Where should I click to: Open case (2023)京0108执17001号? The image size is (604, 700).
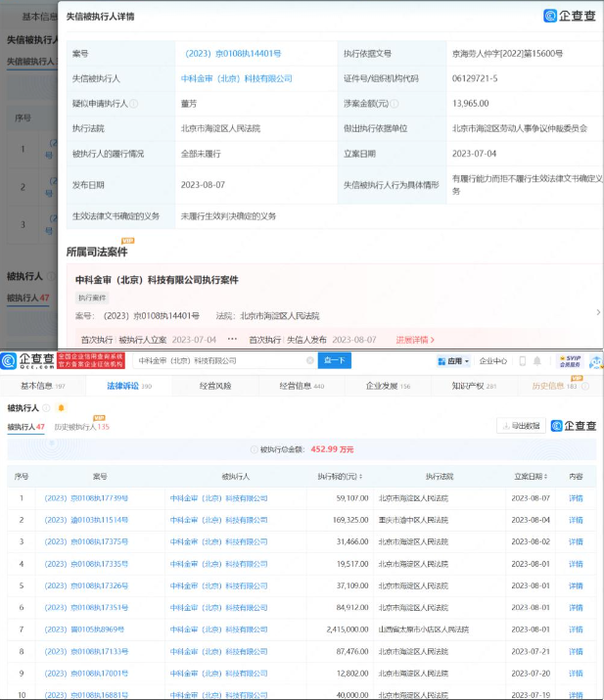coord(86,674)
